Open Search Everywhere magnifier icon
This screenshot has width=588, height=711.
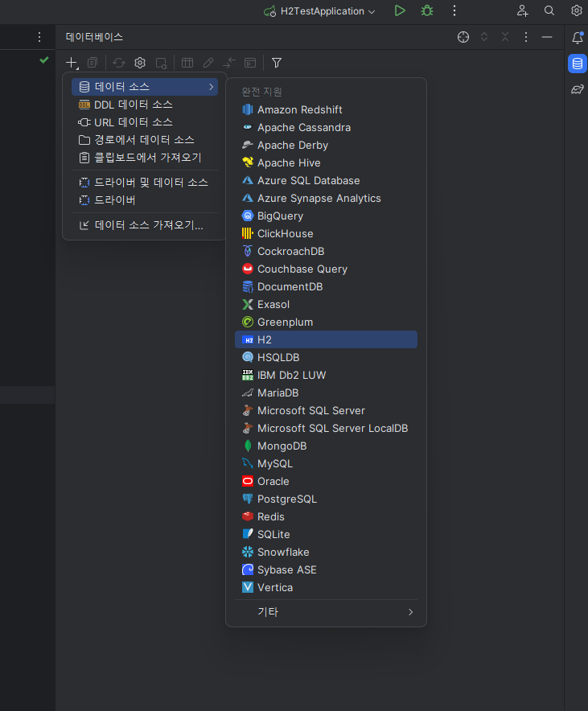tap(549, 11)
